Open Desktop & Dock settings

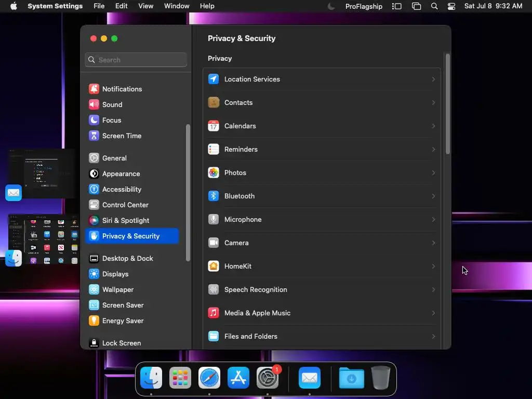click(x=132, y=259)
